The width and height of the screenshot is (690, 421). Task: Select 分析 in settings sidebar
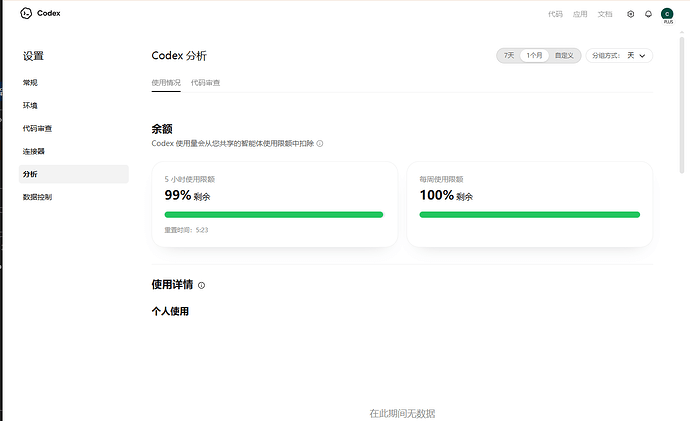73,174
